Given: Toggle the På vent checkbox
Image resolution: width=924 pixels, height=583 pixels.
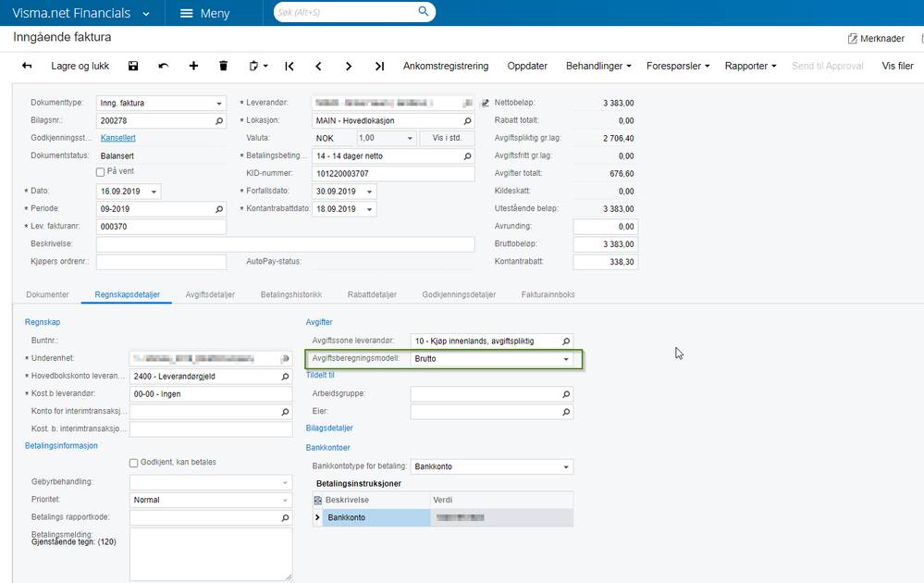Looking at the screenshot, I should point(101,172).
